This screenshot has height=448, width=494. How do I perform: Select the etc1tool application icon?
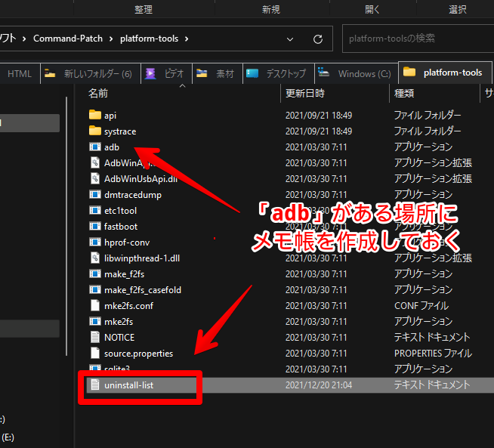[x=95, y=210]
